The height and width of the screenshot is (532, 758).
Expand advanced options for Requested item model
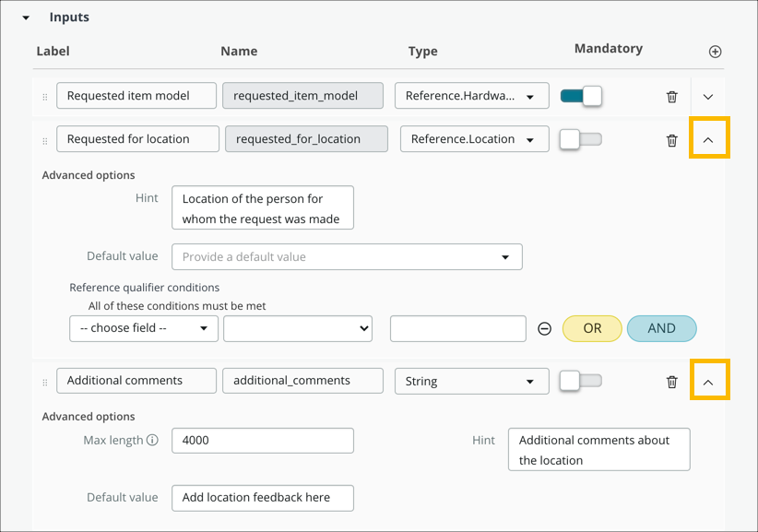(708, 97)
